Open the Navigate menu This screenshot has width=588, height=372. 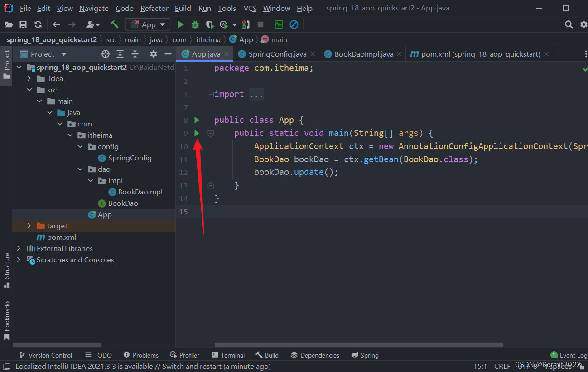point(94,8)
